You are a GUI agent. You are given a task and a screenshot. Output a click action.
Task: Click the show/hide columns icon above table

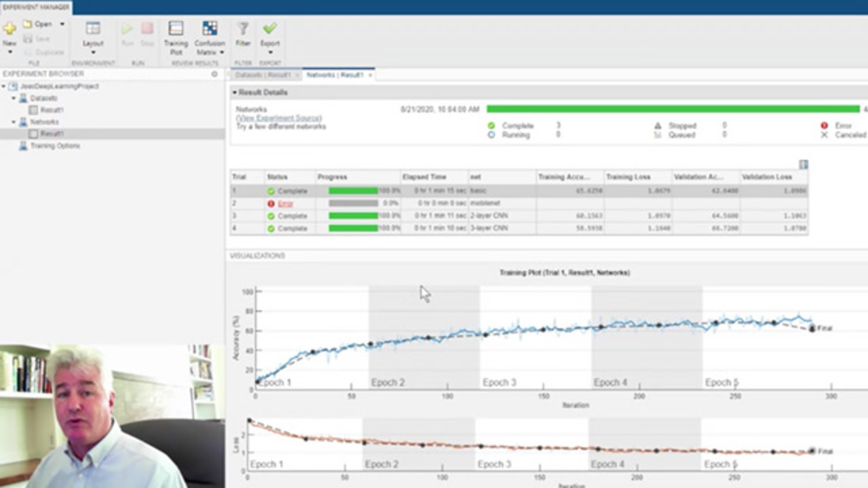click(x=804, y=165)
